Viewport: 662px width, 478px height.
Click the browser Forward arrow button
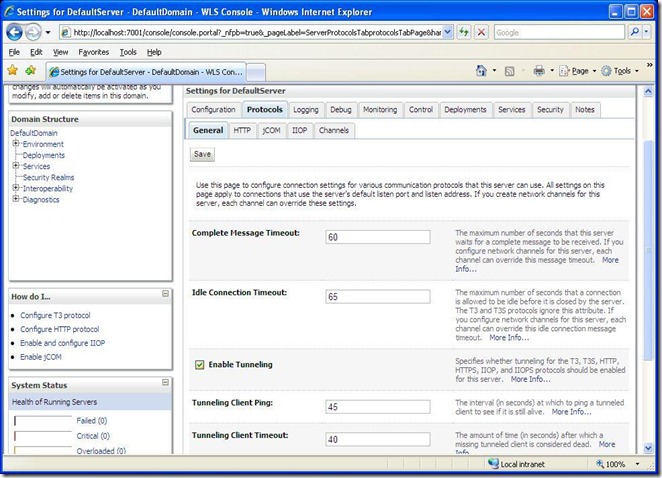click(x=33, y=33)
